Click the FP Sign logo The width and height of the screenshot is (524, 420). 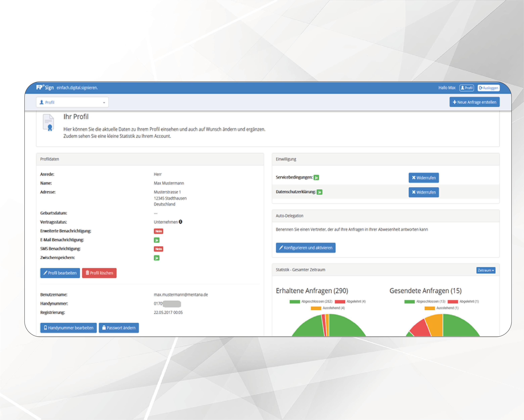coord(45,88)
